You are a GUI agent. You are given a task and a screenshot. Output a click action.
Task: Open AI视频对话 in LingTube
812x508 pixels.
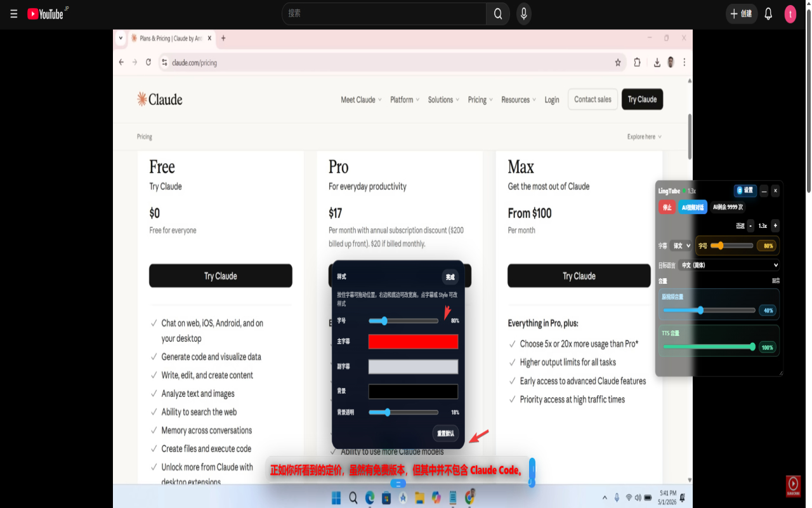tap(693, 207)
